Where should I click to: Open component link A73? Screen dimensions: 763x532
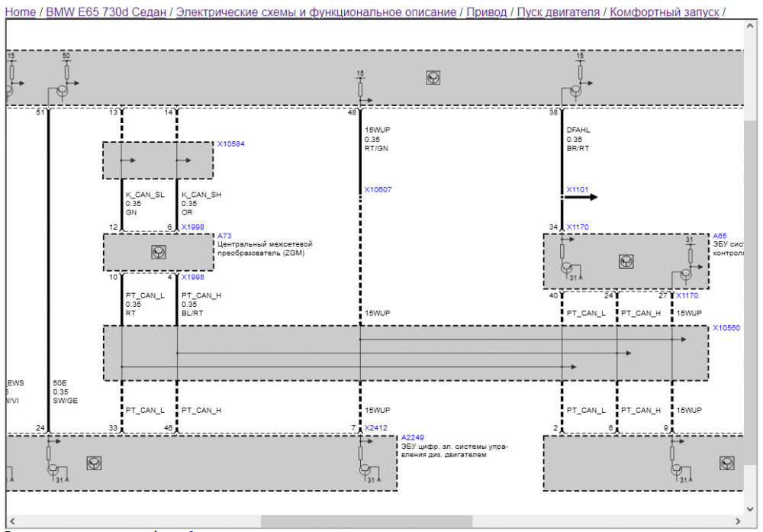pyautogui.click(x=224, y=236)
